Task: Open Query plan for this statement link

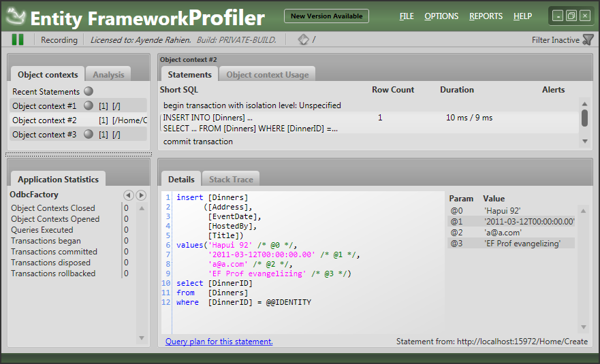Action: click(219, 342)
